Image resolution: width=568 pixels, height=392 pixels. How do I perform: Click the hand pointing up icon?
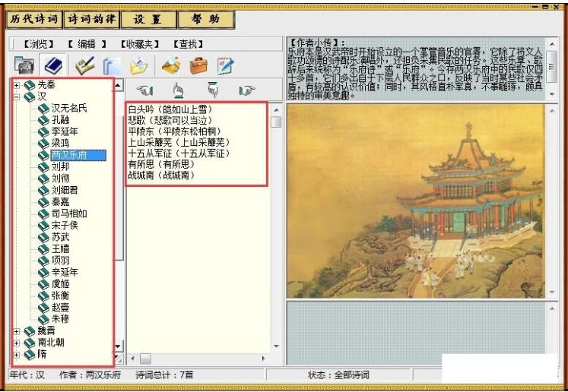tap(178, 90)
